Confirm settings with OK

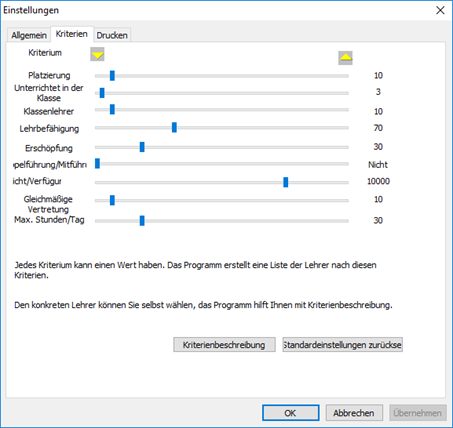coord(290,413)
